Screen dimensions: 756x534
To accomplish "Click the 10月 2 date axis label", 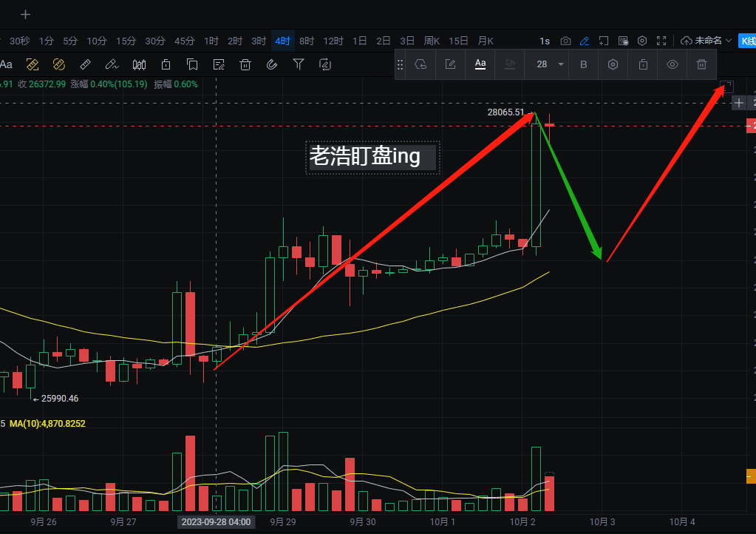I will click(x=522, y=522).
